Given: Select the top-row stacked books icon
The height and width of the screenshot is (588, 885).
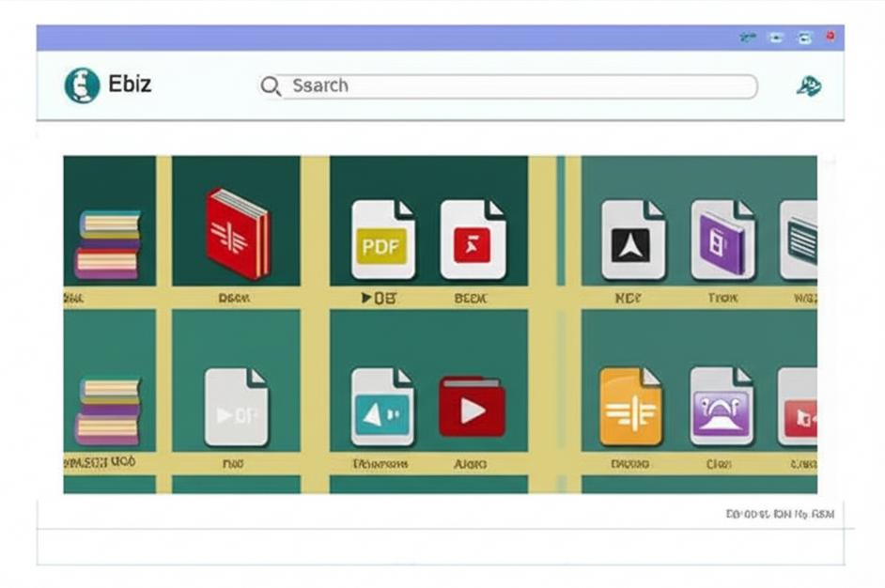Looking at the screenshot, I should point(109,244).
